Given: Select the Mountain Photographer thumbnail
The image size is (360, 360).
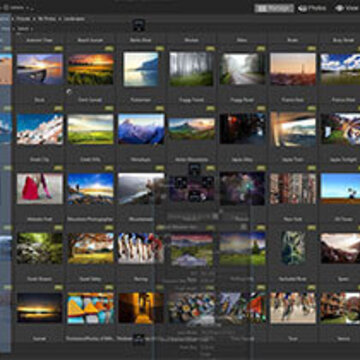Looking at the screenshot, I should tap(91, 189).
